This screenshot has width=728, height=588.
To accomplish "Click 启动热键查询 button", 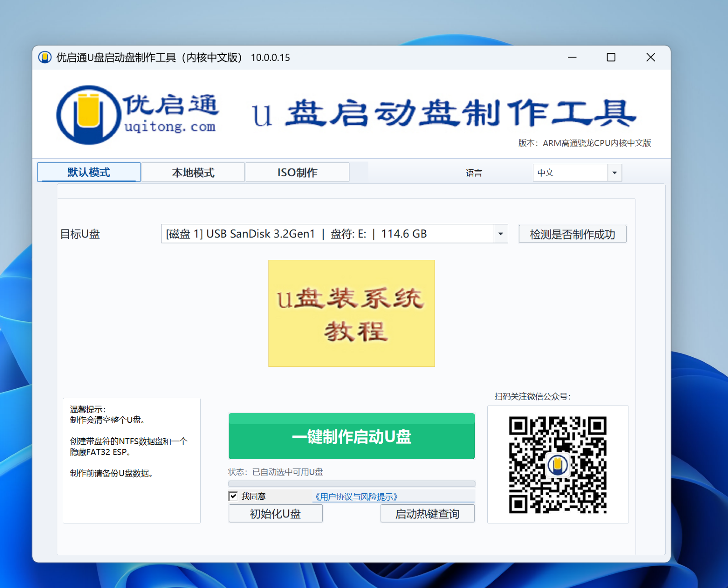I will click(427, 514).
